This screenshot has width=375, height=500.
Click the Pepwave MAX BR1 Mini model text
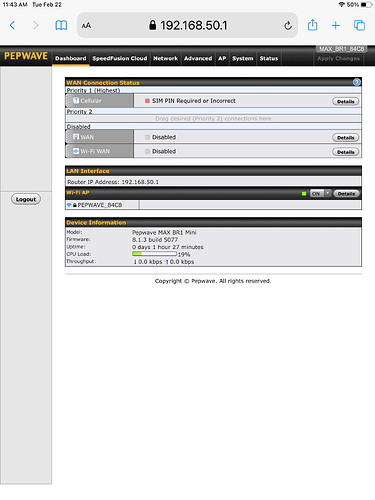click(164, 232)
